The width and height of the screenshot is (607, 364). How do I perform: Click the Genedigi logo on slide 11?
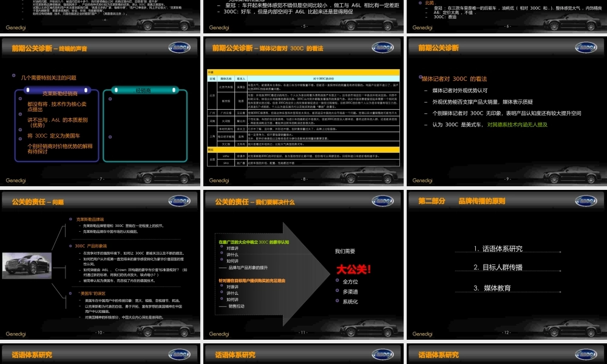219,334
